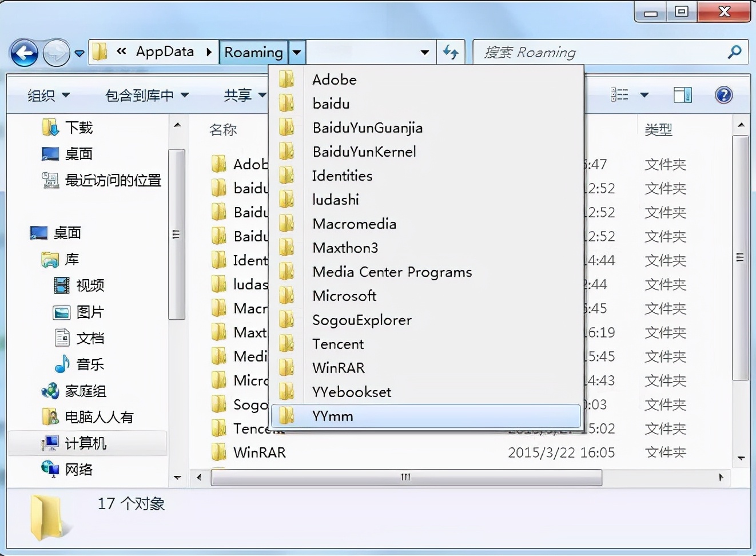Click the Forward navigation arrow button
This screenshot has width=756, height=556.
pos(56,53)
